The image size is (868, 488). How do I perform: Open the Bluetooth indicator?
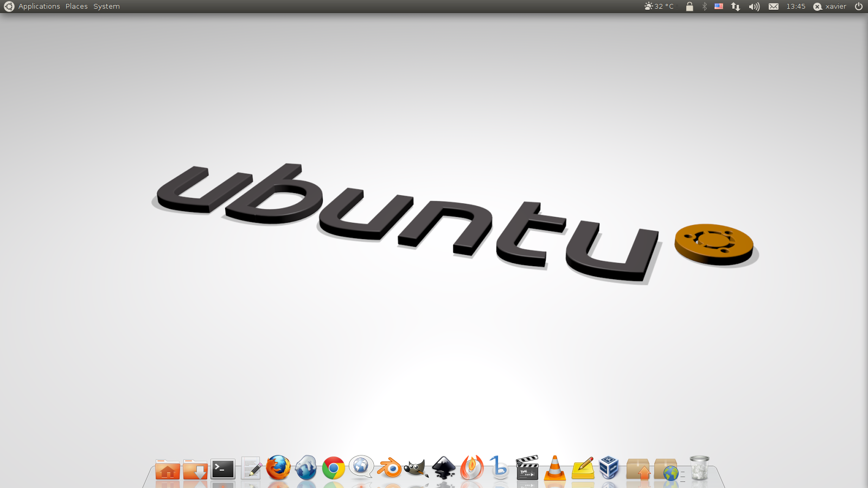click(705, 7)
